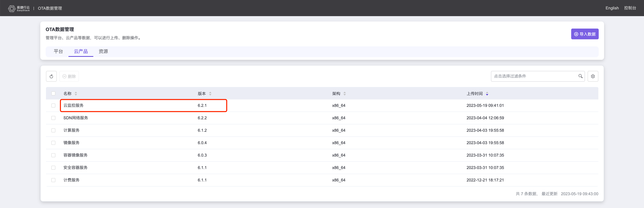Sort by 上传时间 column arrow
This screenshot has height=208, width=644.
[487, 94]
